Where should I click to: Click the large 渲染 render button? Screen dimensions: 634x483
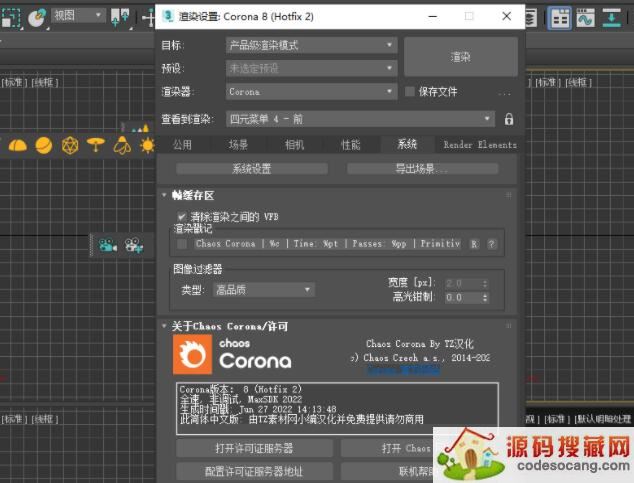[x=460, y=57]
